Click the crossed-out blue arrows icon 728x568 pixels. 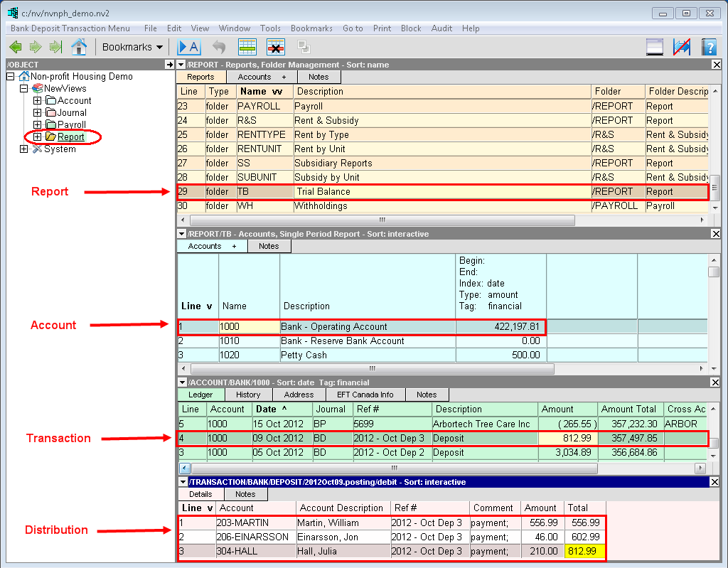click(x=681, y=47)
